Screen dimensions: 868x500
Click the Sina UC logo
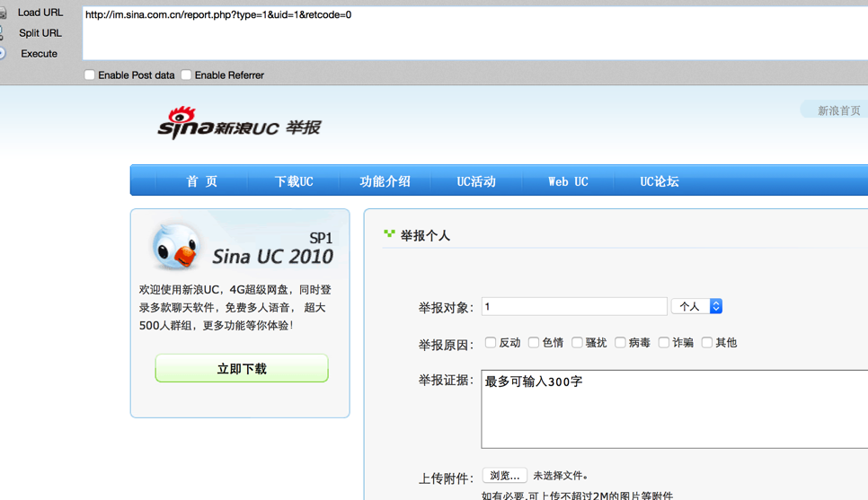click(239, 123)
